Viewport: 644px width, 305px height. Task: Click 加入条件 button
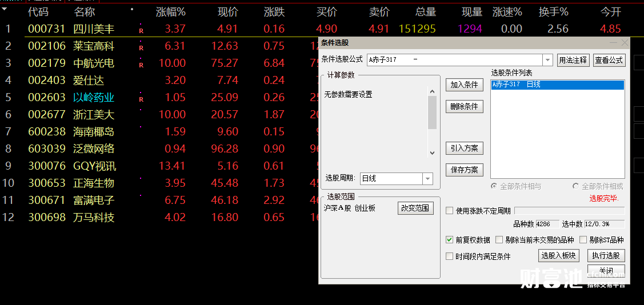click(465, 85)
